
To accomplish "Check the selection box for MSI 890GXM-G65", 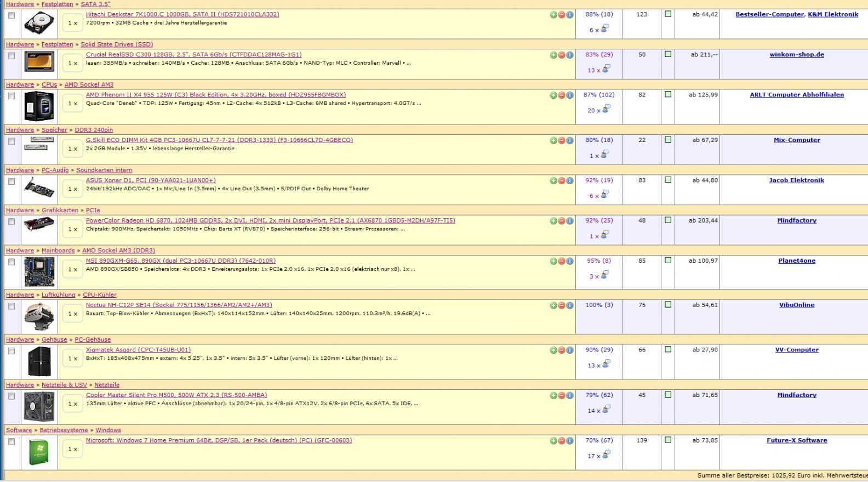I will [x=11, y=262].
